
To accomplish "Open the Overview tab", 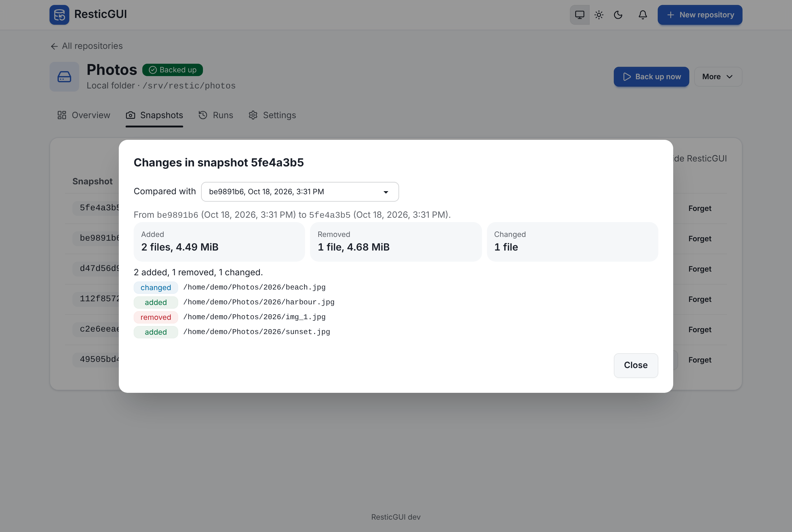I will tap(84, 115).
